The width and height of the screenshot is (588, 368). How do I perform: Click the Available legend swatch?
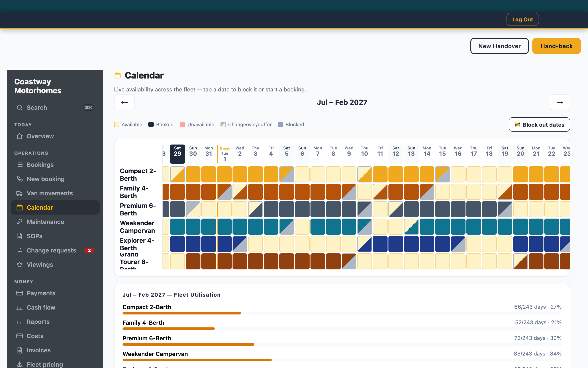(117, 124)
